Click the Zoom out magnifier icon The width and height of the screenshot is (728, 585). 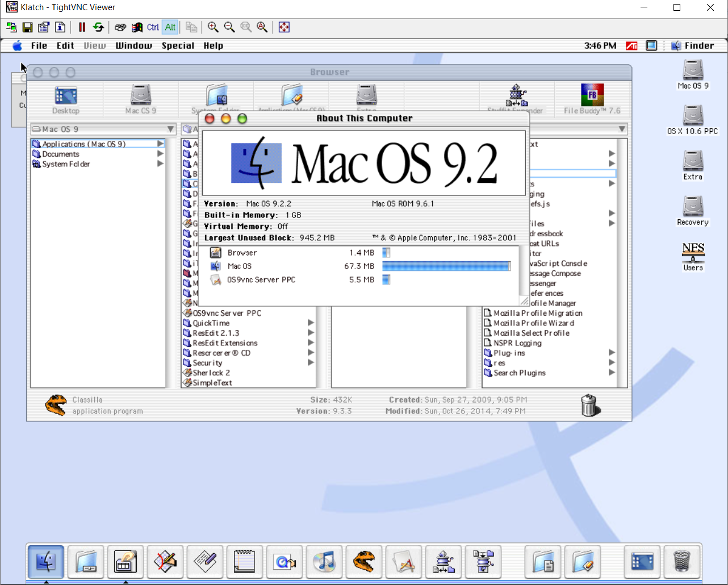tap(229, 27)
